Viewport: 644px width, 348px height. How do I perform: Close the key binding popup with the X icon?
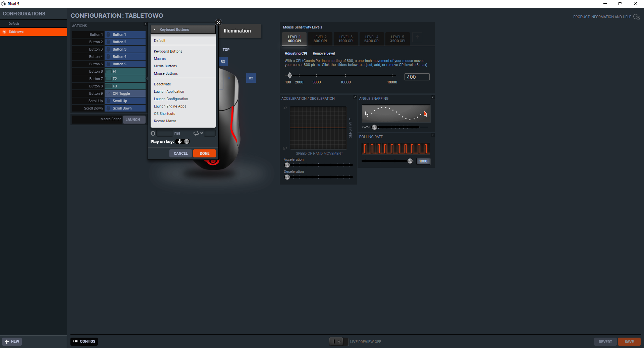tap(218, 22)
